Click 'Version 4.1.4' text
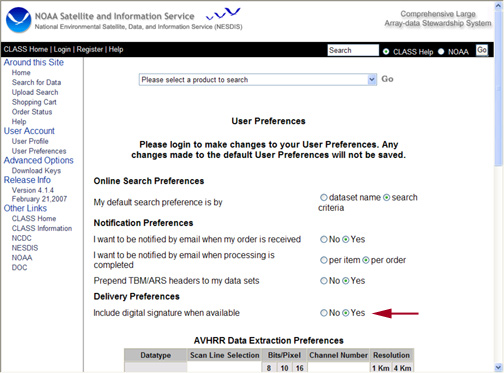 point(33,190)
